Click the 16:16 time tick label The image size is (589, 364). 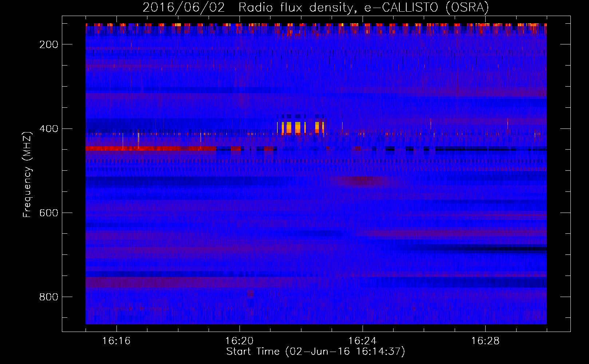[x=116, y=341]
